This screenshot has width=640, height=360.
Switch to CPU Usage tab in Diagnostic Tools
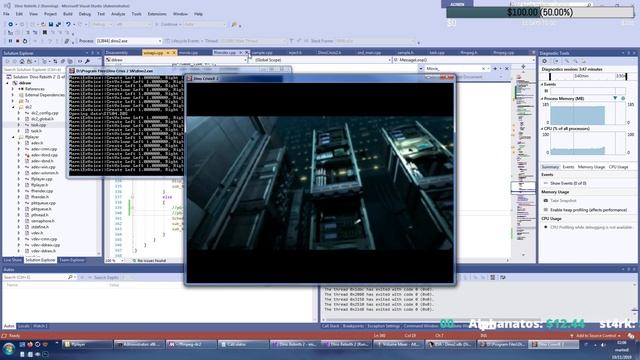click(618, 167)
